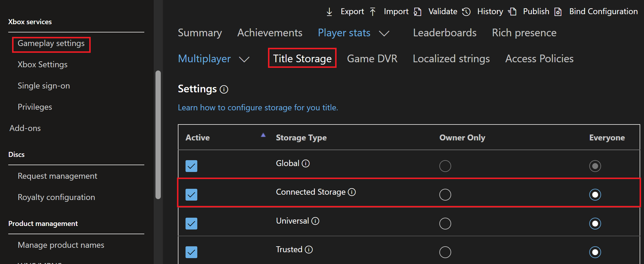644x264 pixels.
Task: Click the Validate button label
Action: click(443, 12)
